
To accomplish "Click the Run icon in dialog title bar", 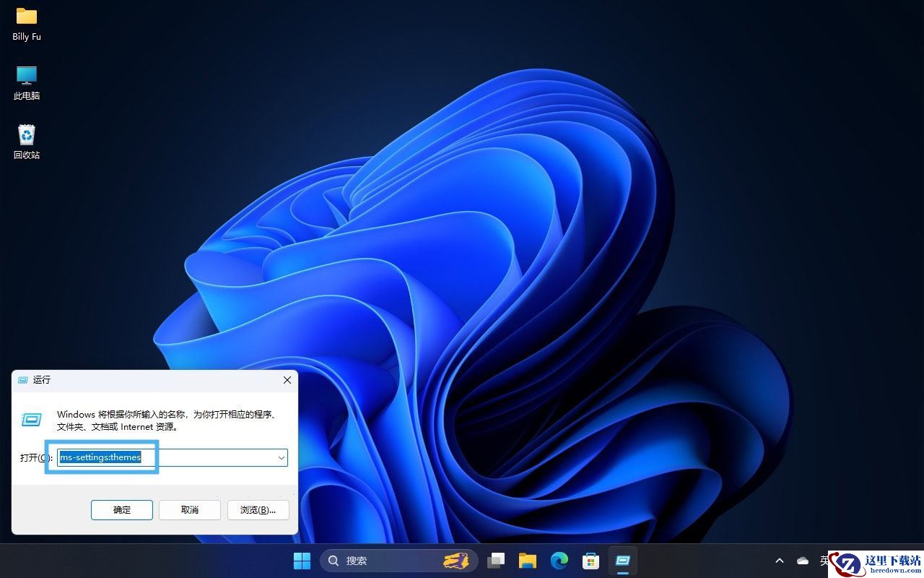I will click(22, 380).
